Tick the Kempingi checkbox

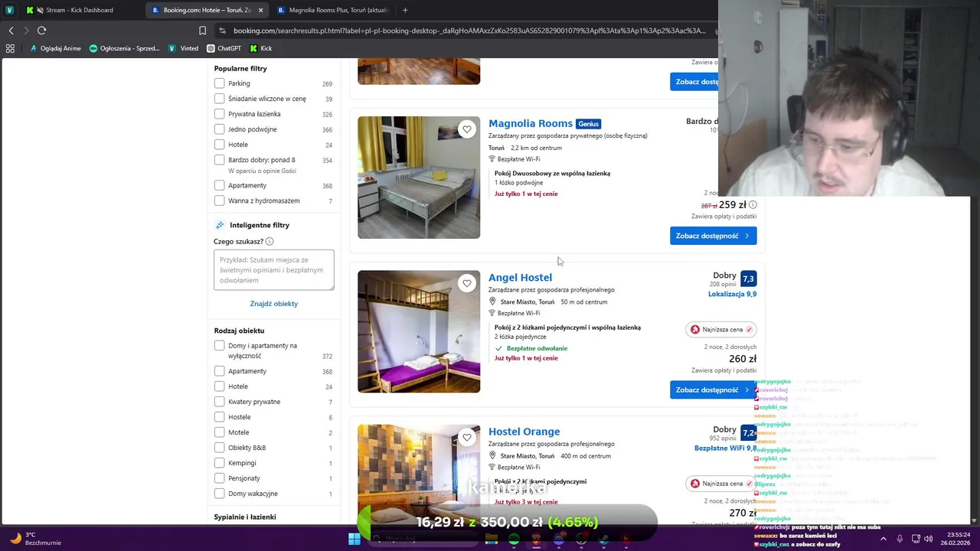point(220,463)
